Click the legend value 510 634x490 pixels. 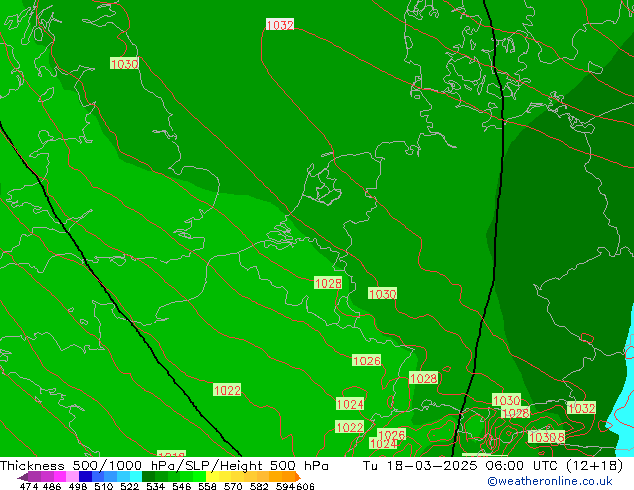104,486
